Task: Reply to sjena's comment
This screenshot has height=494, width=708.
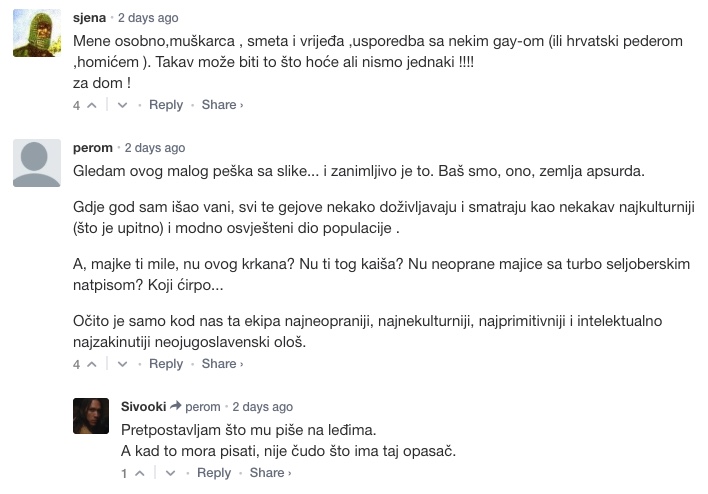Action: (x=166, y=105)
